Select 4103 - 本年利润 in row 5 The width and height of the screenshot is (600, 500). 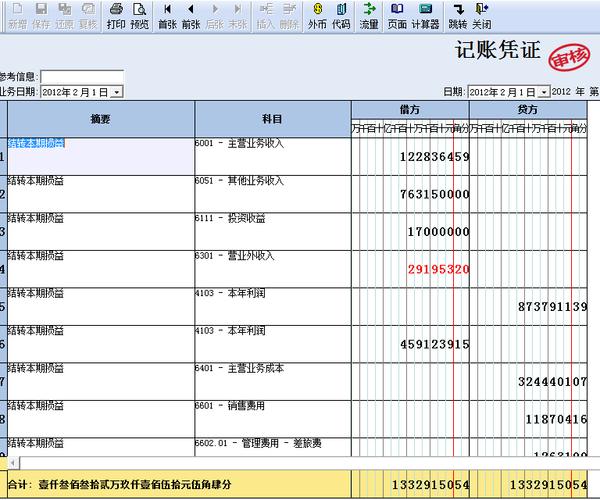[272, 306]
